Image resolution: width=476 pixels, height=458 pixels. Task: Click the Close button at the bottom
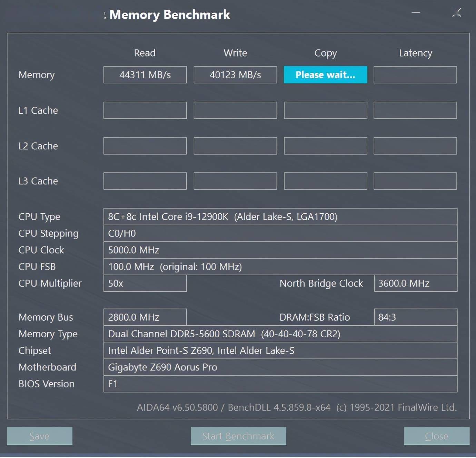coord(437,436)
